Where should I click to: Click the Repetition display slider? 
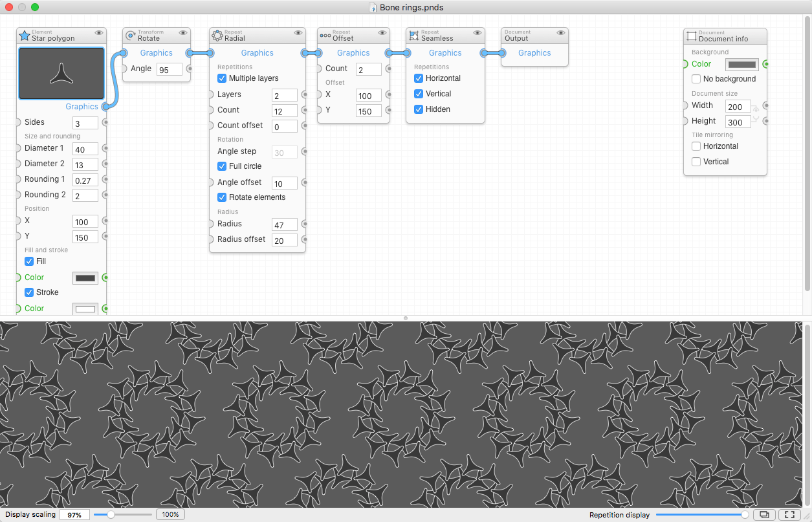(702, 515)
